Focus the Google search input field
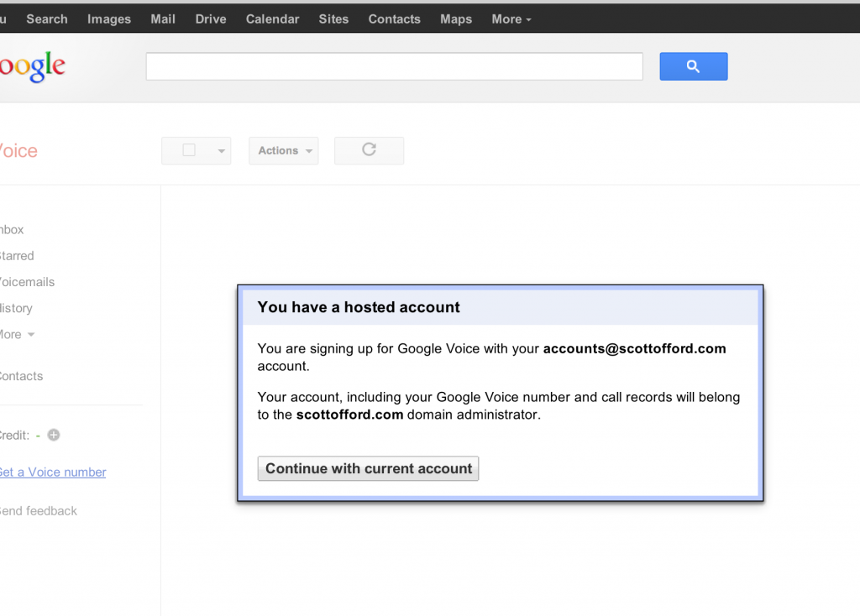860x616 pixels. pos(395,66)
